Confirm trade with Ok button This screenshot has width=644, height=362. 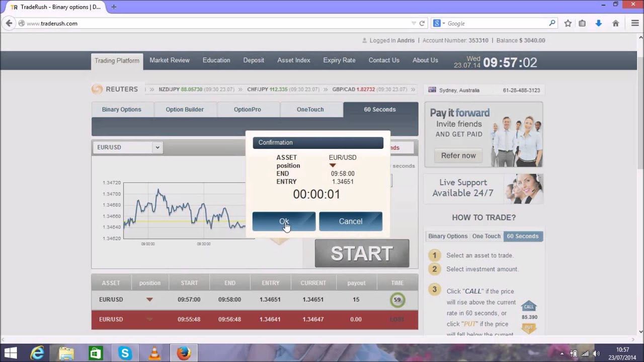click(x=284, y=221)
